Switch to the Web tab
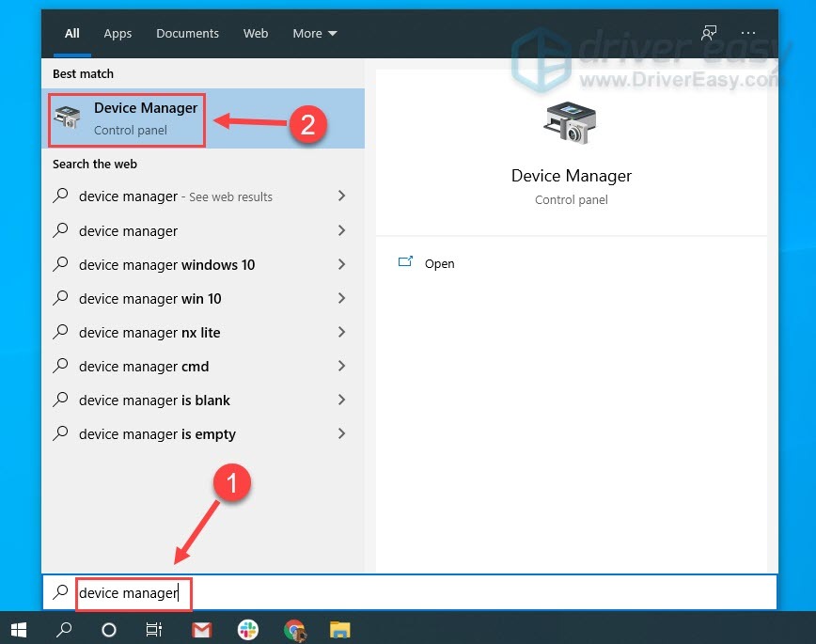The height and width of the screenshot is (644, 816). click(x=256, y=33)
